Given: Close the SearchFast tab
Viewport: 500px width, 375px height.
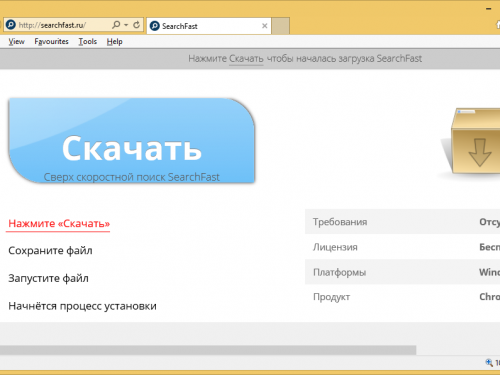Looking at the screenshot, I should click(x=265, y=26).
